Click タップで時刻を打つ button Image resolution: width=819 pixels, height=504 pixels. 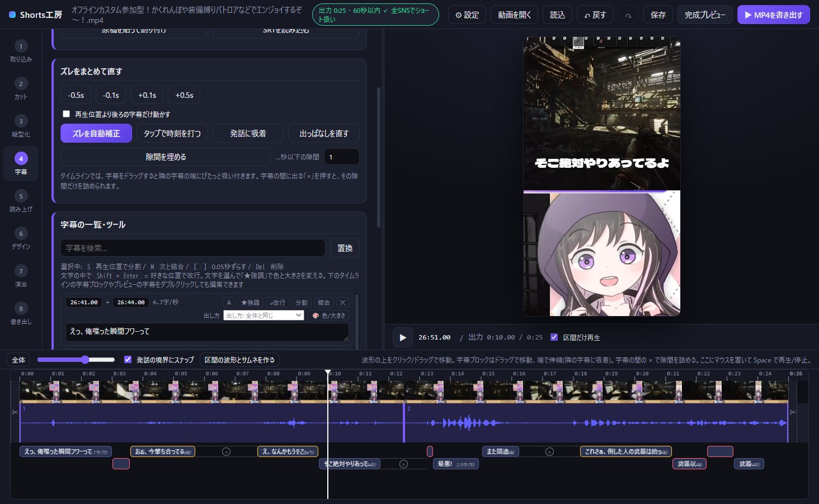(x=172, y=133)
